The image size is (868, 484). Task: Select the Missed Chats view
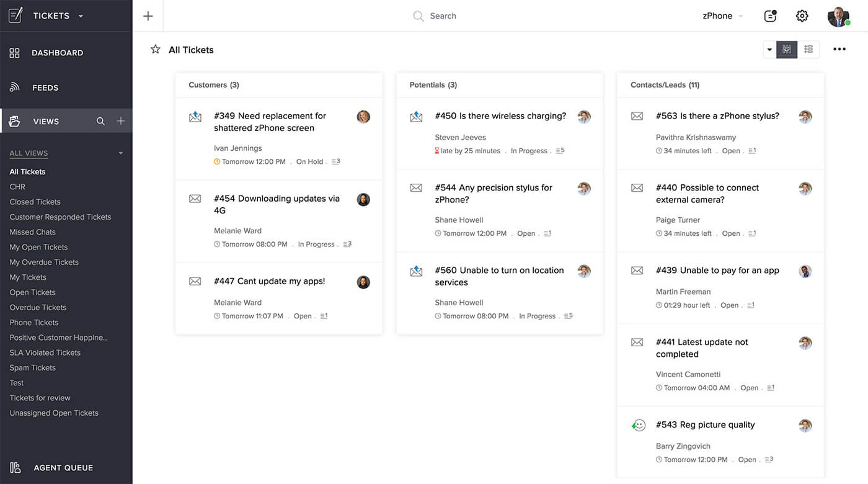pyautogui.click(x=32, y=232)
